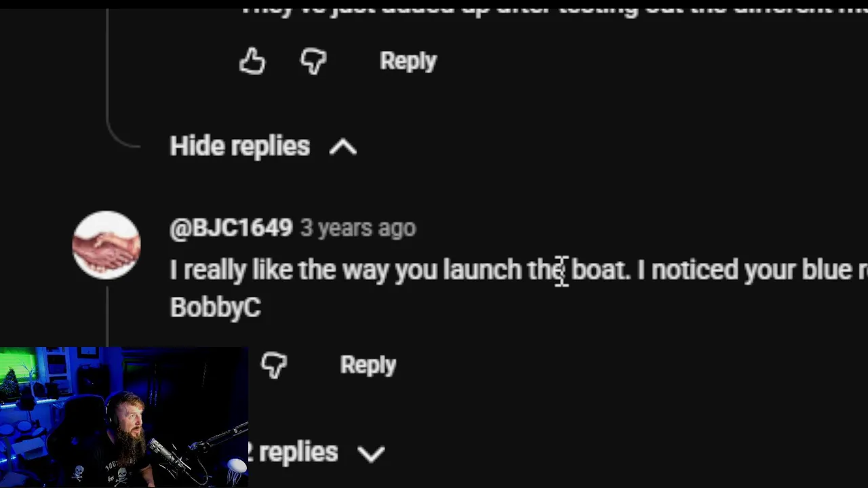Click the 'Hide replies' label
This screenshot has width=868, height=488.
coord(239,146)
